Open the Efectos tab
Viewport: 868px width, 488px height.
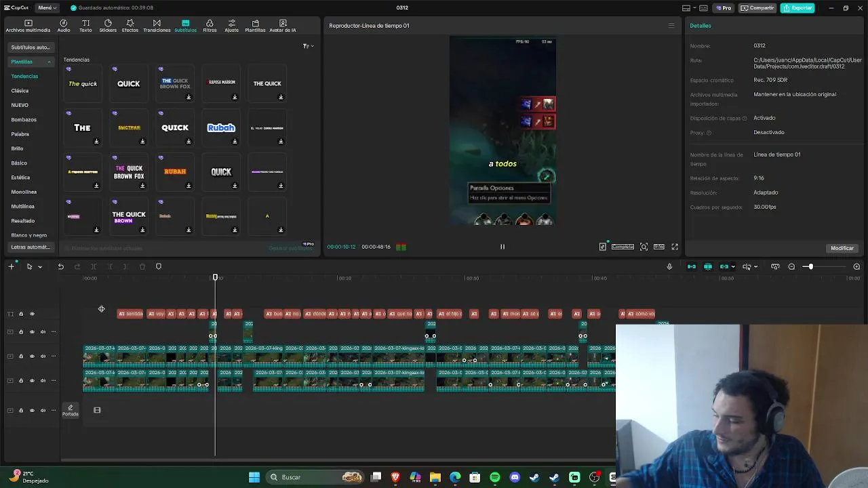point(130,26)
